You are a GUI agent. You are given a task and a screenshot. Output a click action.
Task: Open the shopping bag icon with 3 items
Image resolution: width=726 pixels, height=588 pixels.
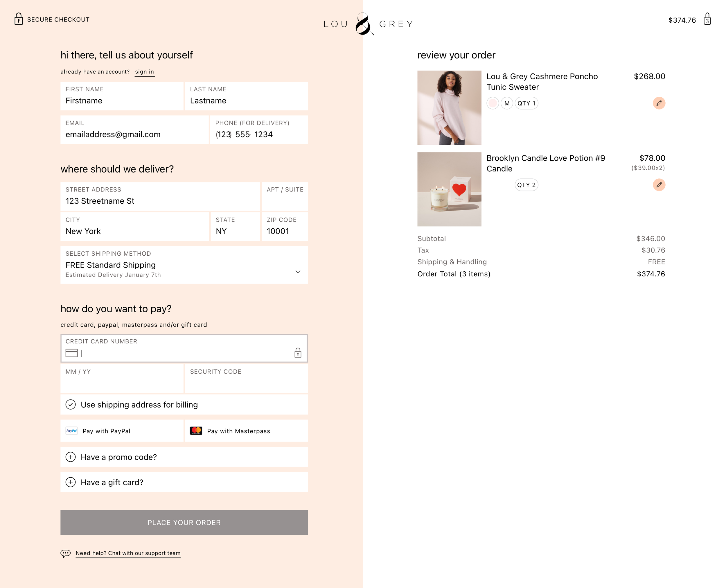point(707,19)
